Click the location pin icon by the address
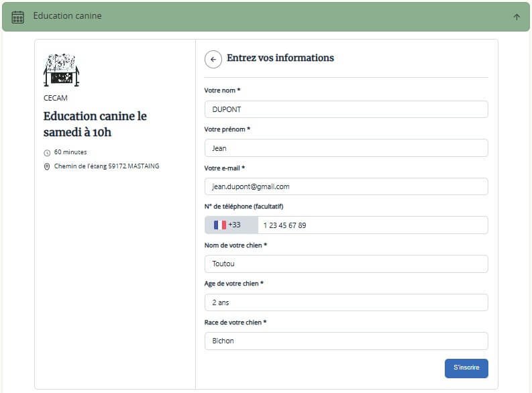This screenshot has height=393, width=532. tap(47, 166)
